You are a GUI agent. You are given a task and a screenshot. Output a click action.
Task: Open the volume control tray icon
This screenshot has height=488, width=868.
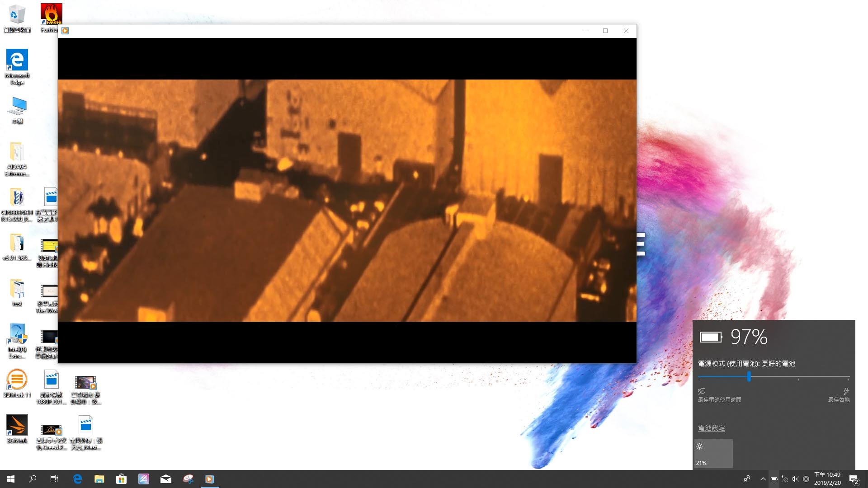tap(795, 479)
